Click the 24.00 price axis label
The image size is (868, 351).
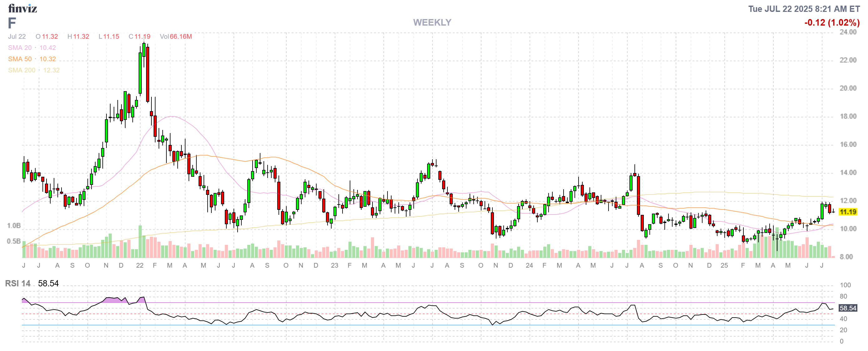(848, 32)
